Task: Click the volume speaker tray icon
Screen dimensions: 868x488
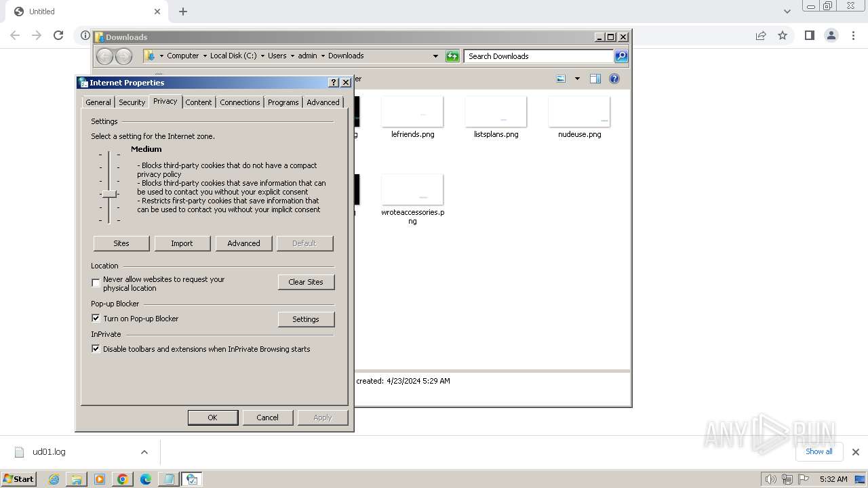Action: point(770,479)
